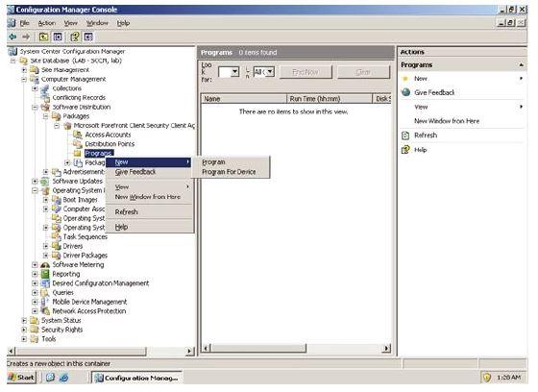Select the Mobile Device Management tree item
Viewport: 538px width, 392px height.
point(89,302)
